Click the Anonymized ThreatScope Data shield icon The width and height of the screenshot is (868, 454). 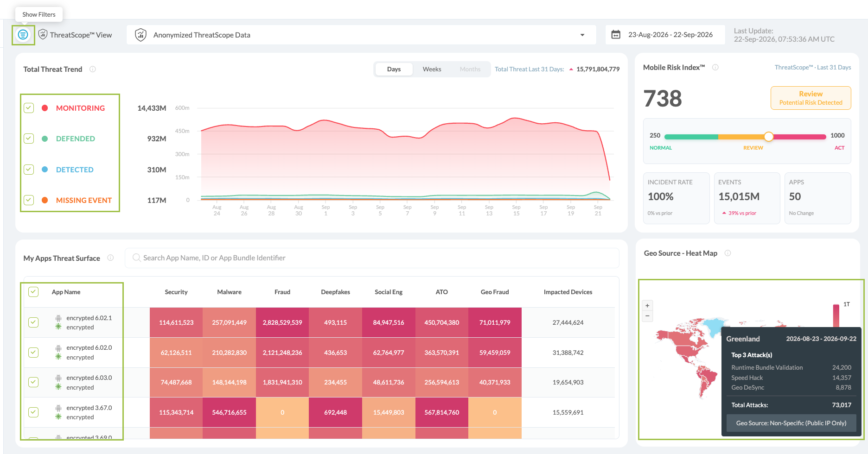point(140,35)
